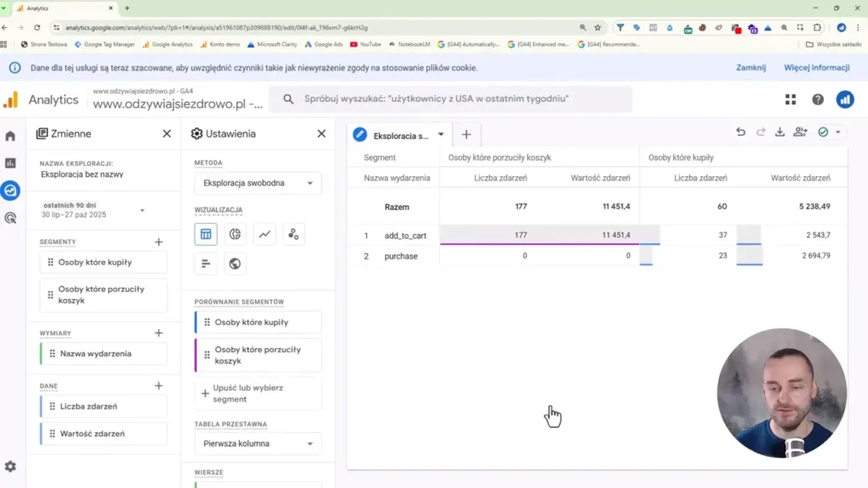Image resolution: width=868 pixels, height=488 pixels.
Task: Select Osoby które kupiły in Segmenty list
Action: 103,263
